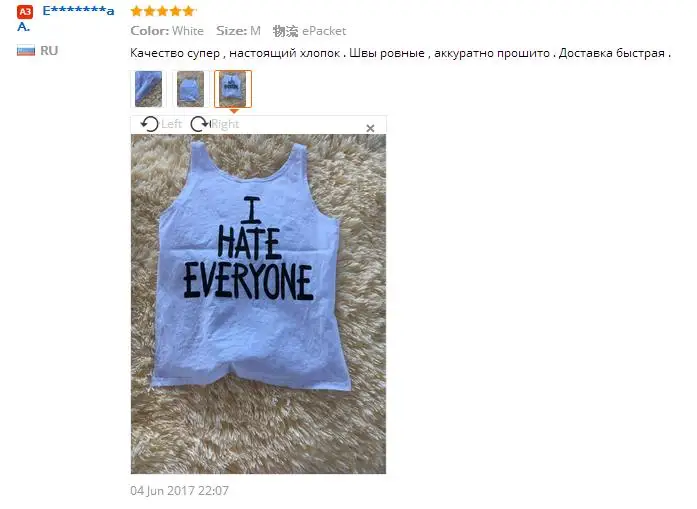The width and height of the screenshot is (697, 509).
Task: Click the Russian flag icon
Action: pos(26,51)
